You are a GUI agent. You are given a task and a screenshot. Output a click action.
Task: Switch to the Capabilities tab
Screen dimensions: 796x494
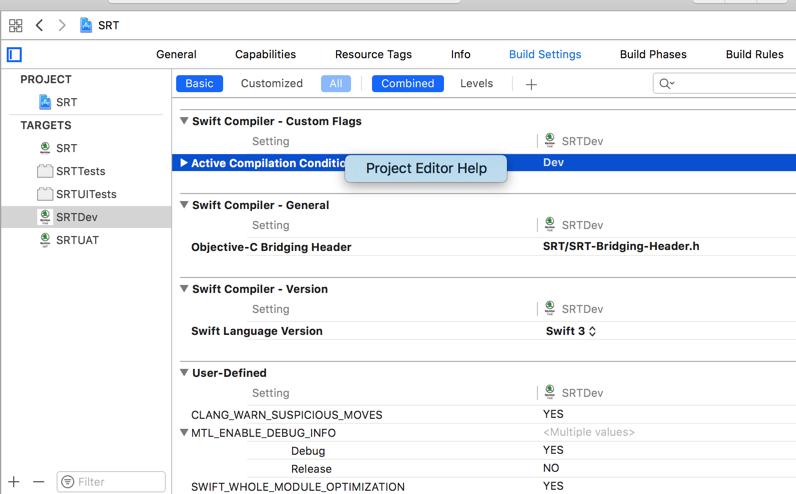(x=265, y=54)
